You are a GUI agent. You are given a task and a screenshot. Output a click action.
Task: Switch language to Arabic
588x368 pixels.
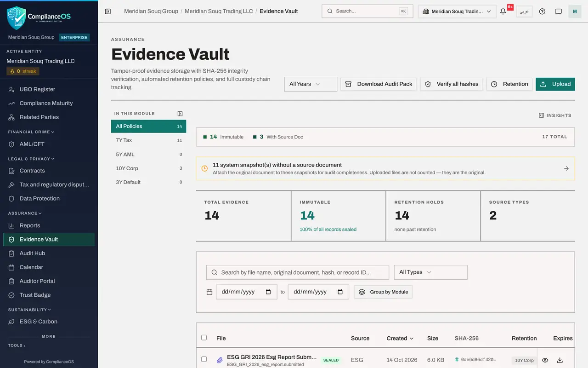(x=524, y=11)
